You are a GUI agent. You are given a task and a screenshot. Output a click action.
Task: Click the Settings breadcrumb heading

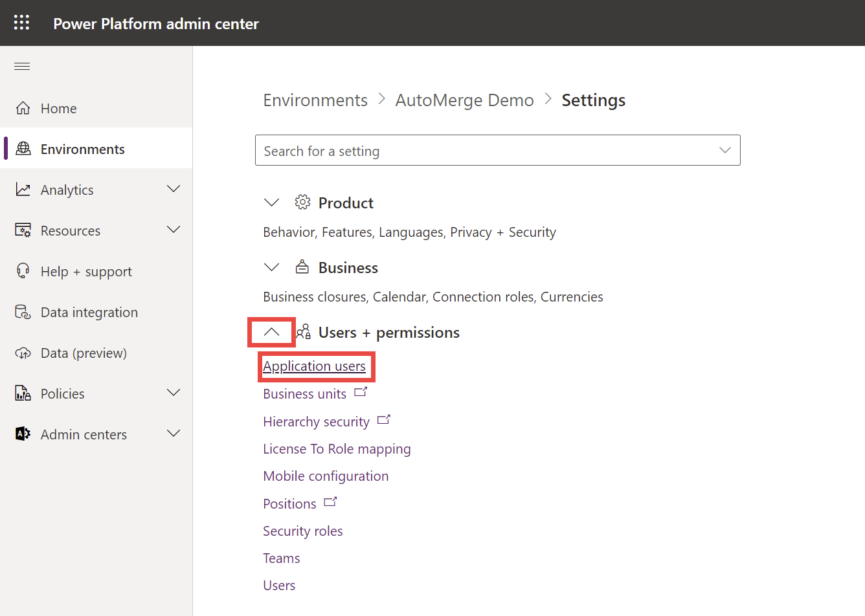pos(594,100)
